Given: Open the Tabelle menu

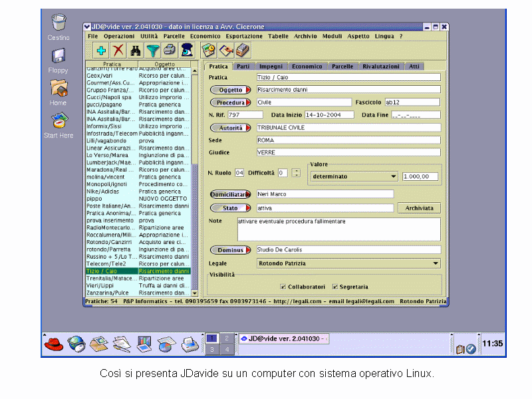Looking at the screenshot, I should [278, 37].
